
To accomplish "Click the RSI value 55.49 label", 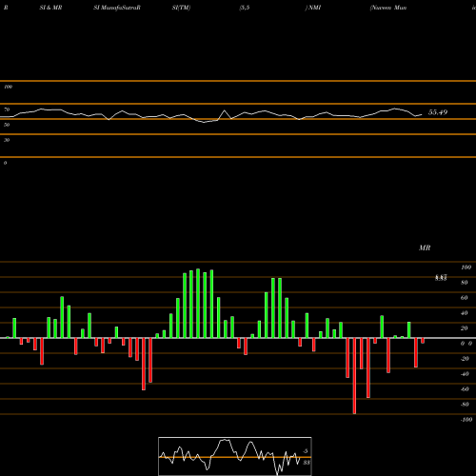I will [438, 112].
